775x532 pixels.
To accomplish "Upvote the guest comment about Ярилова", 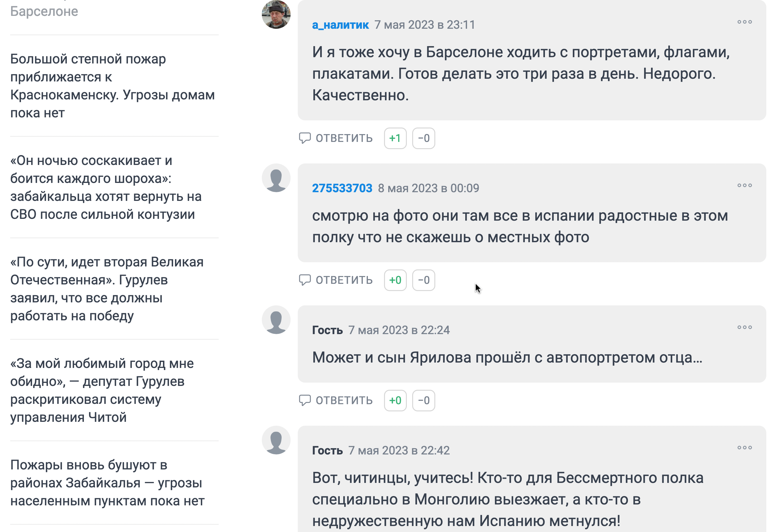I will point(395,401).
